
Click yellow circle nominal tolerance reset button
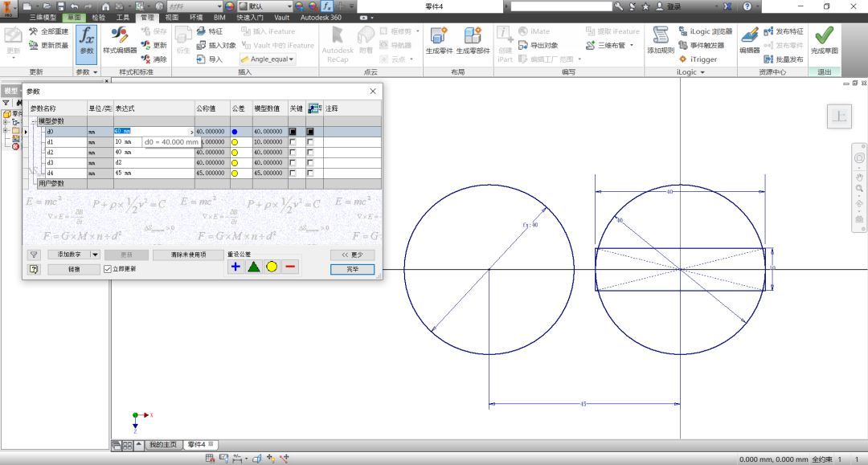[272, 267]
